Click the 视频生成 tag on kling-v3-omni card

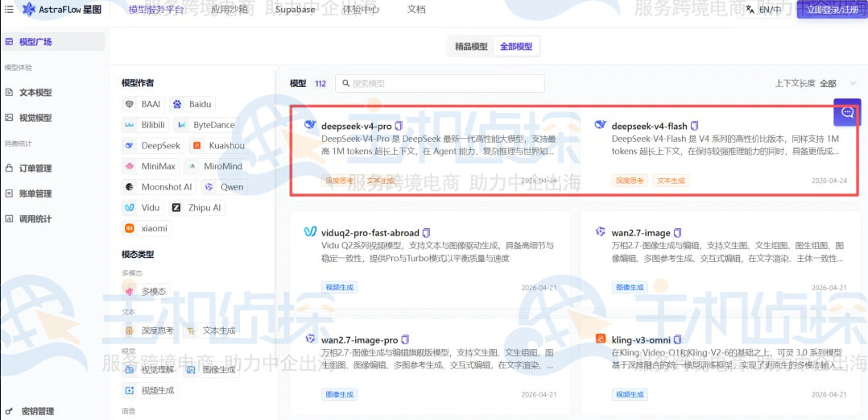(630, 394)
